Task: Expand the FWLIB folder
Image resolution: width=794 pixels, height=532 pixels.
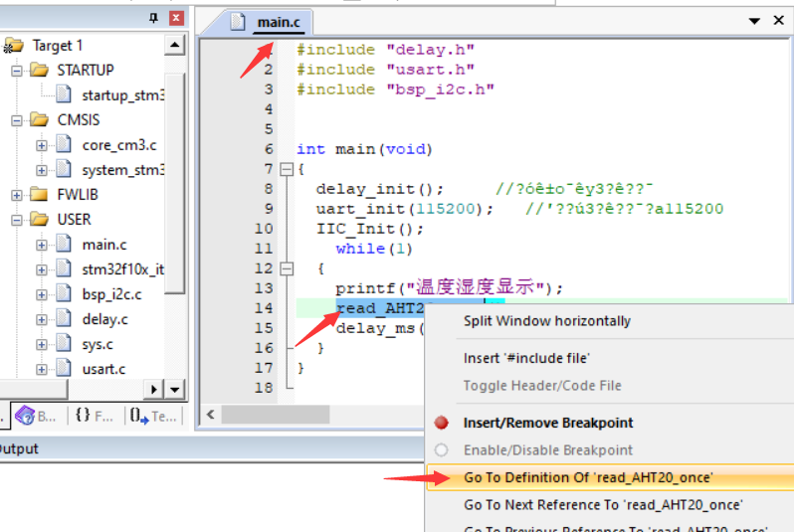Action: (17, 195)
